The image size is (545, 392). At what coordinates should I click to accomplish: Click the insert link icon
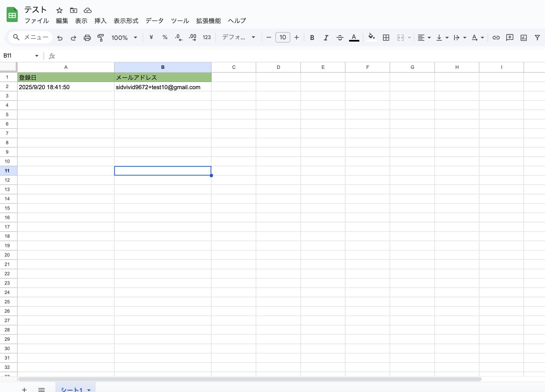point(496,38)
